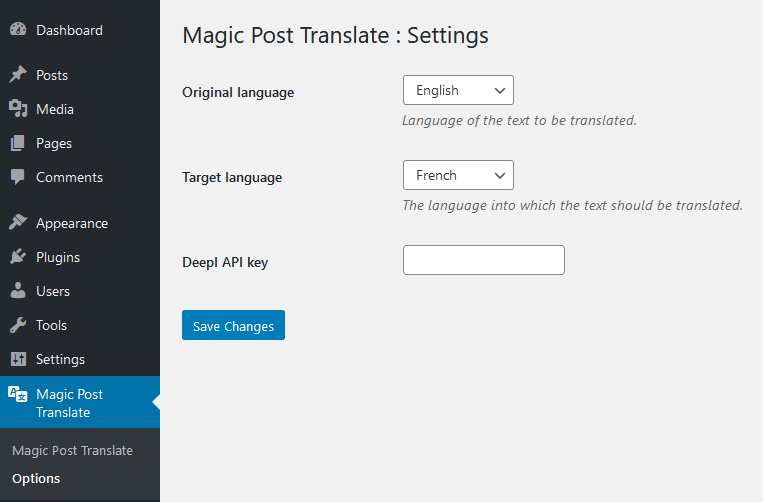The width and height of the screenshot is (763, 502).
Task: Open the Target language dropdown
Action: tap(458, 175)
